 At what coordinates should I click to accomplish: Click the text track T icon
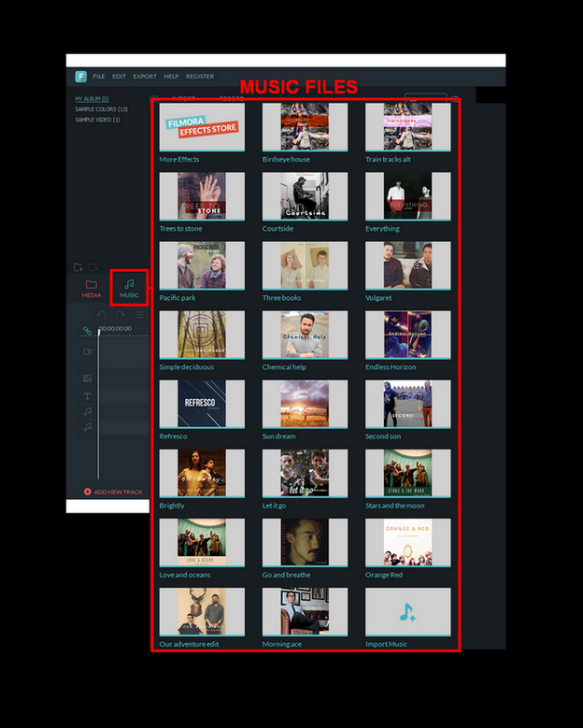coord(87,396)
